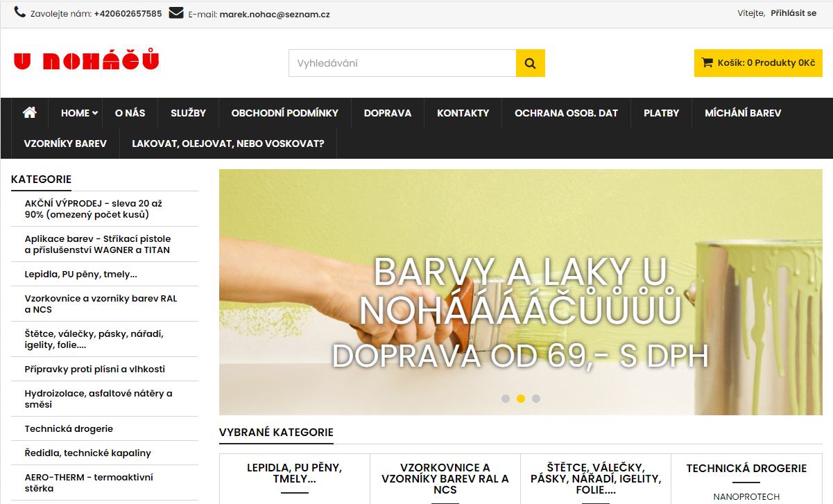Select the Technická drogerie sidebar category
Image resolution: width=833 pixels, height=504 pixels.
coord(69,428)
